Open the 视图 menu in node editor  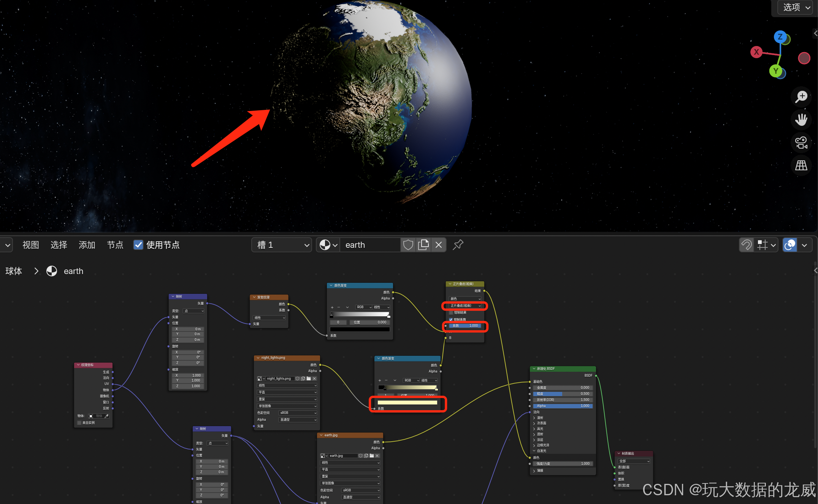pyautogui.click(x=30, y=245)
